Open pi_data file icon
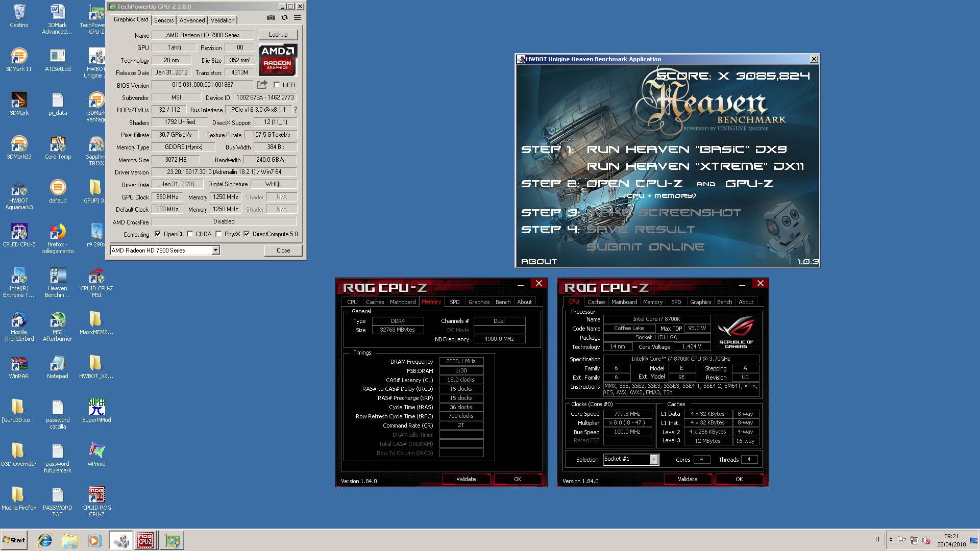The image size is (980, 551). click(58, 104)
